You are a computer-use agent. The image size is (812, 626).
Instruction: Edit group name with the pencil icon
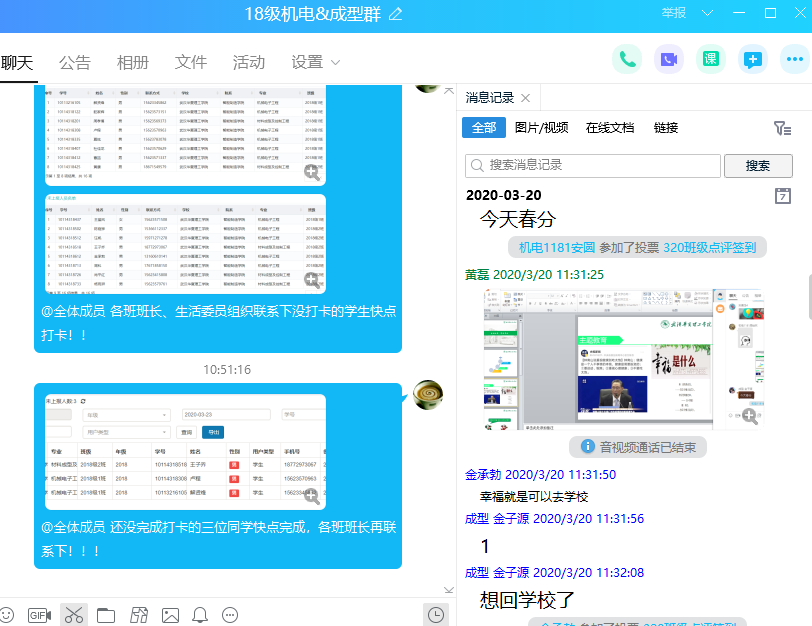click(x=396, y=14)
